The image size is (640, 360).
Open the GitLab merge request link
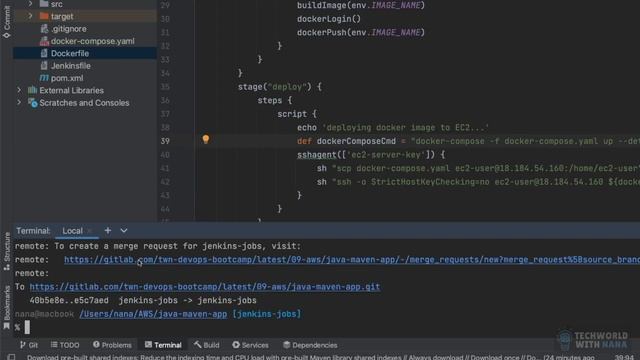click(352, 260)
